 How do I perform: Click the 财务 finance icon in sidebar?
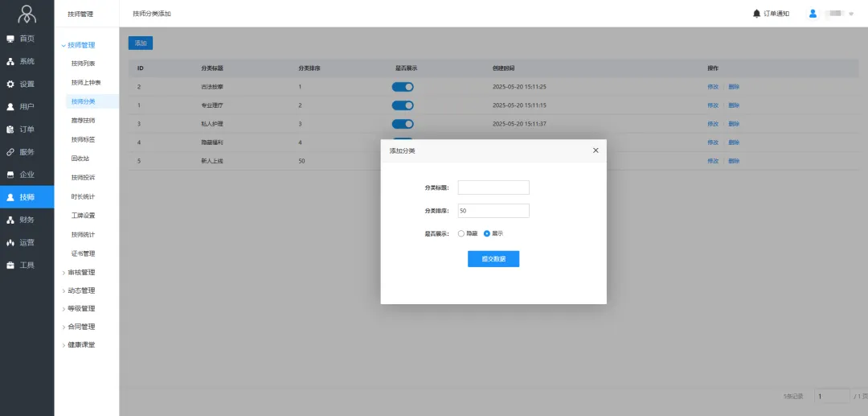[10, 220]
